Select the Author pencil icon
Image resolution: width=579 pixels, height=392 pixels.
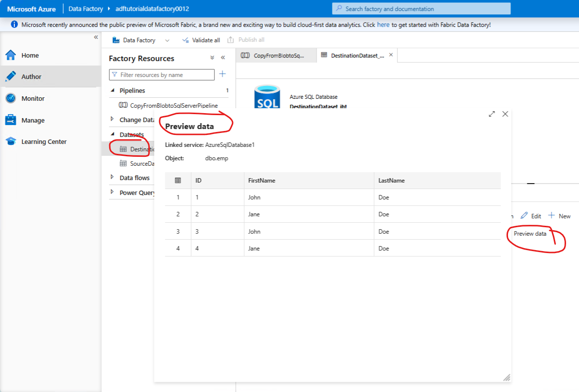[x=11, y=76]
